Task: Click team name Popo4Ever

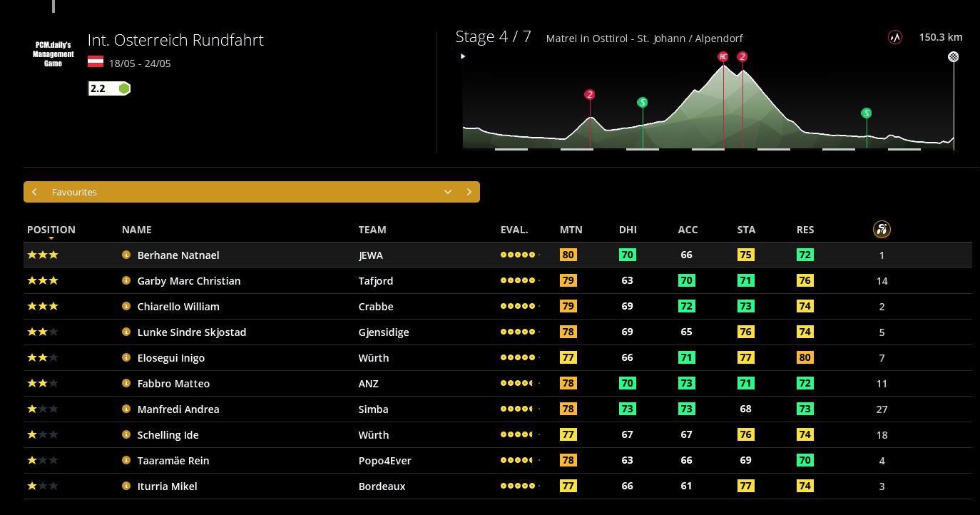Action: tap(385, 461)
